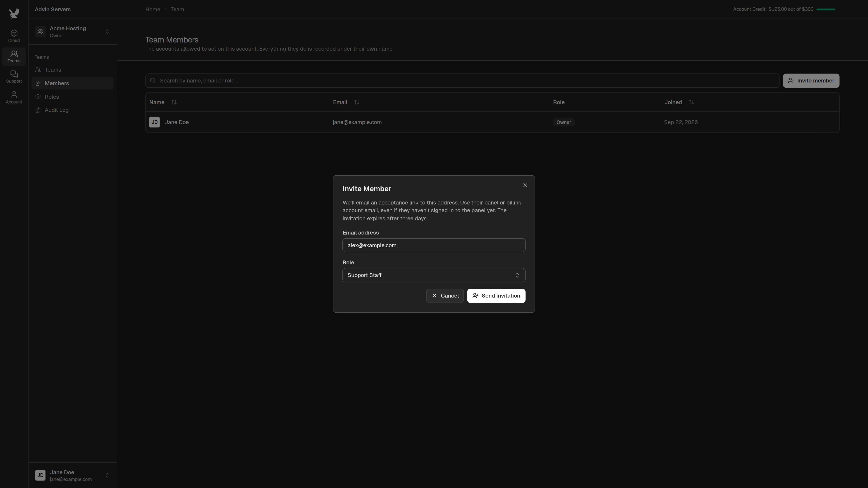This screenshot has width=868, height=488.
Task: Click the Role dropdown chevron arrows
Action: 517,275
